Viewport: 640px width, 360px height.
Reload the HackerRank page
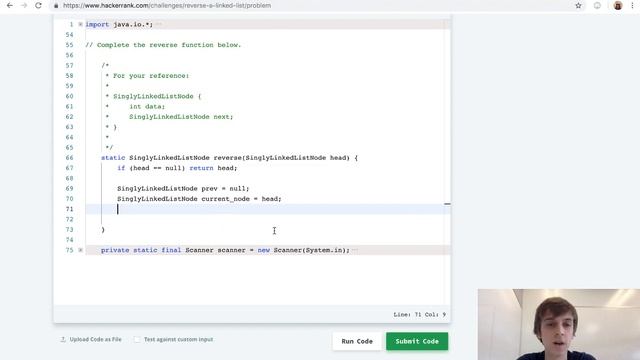pyautogui.click(x=38, y=6)
